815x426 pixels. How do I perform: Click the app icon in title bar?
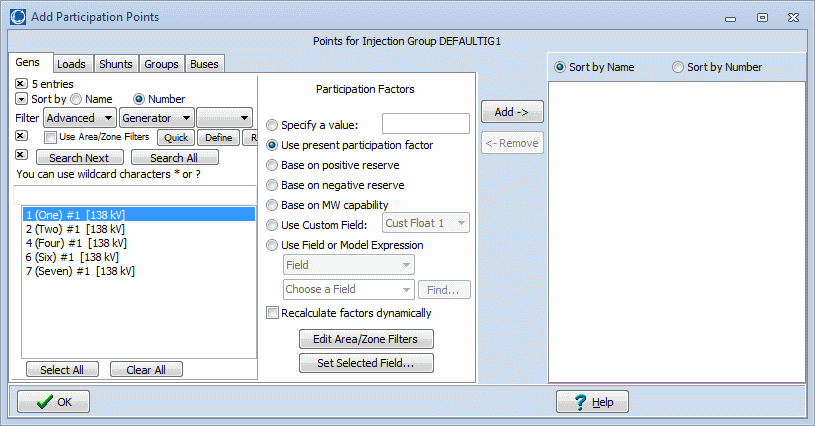point(17,17)
